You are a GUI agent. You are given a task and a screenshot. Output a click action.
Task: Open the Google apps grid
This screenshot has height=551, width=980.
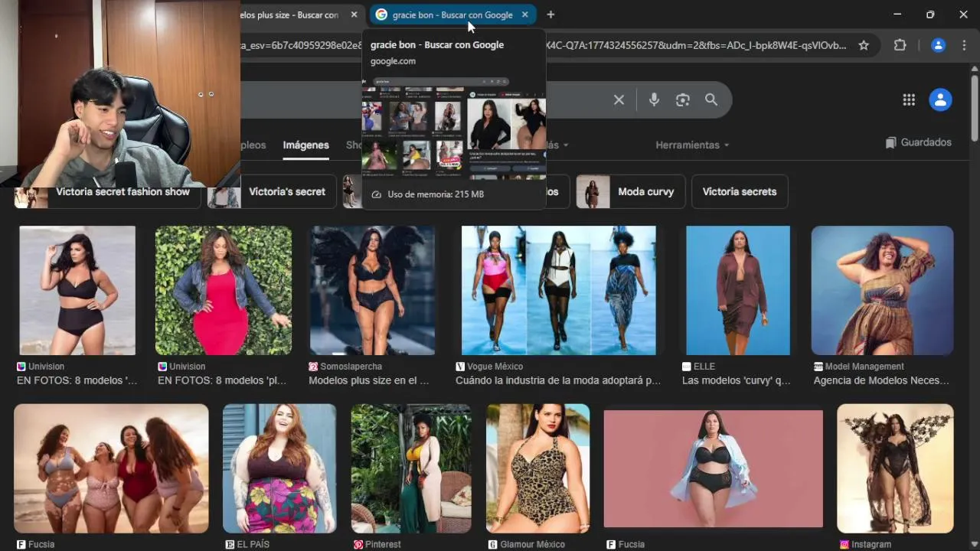pyautogui.click(x=909, y=99)
